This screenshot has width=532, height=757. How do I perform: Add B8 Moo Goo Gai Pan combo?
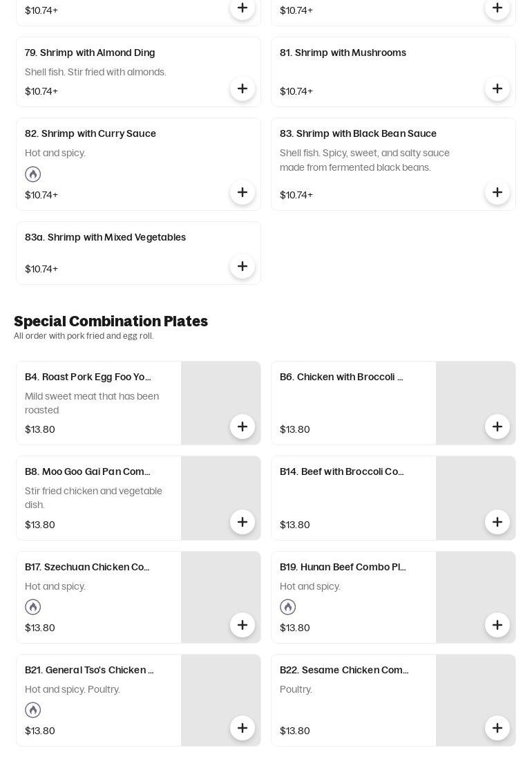[243, 522]
